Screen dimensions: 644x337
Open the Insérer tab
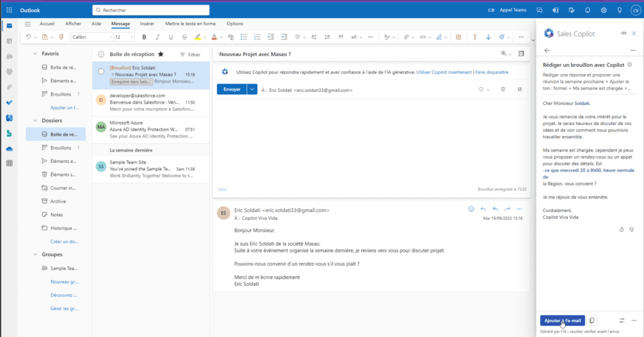click(x=147, y=24)
